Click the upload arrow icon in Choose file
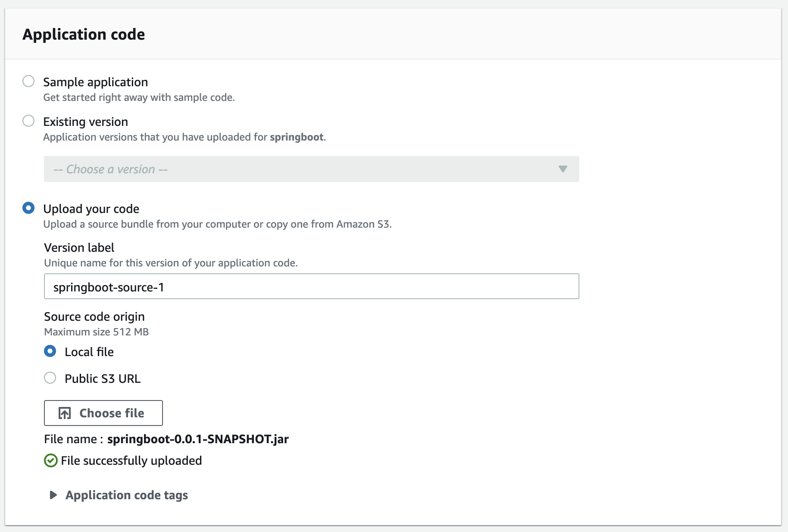 tap(65, 413)
